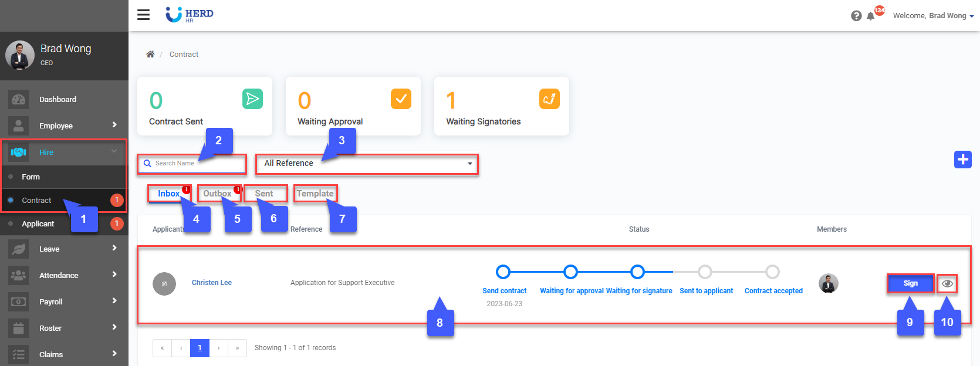
Task: Open the help question mark icon
Action: [x=856, y=16]
